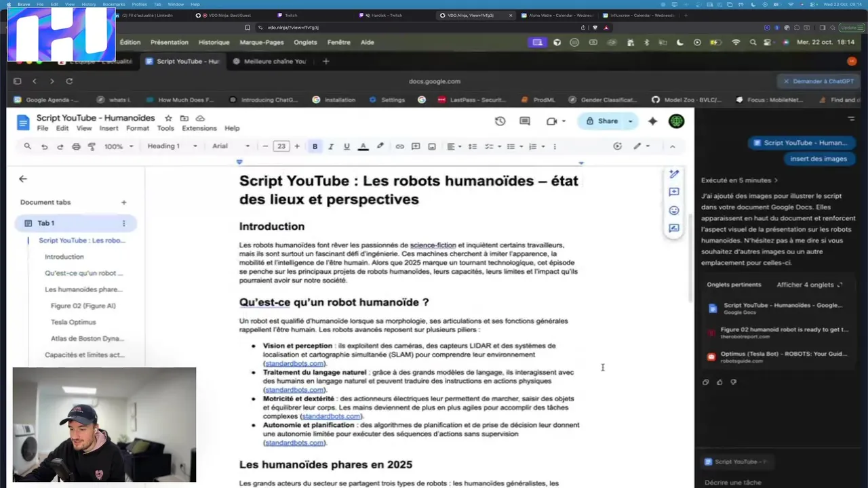Close the document outline with back arrow
868x488 pixels.
(x=23, y=179)
